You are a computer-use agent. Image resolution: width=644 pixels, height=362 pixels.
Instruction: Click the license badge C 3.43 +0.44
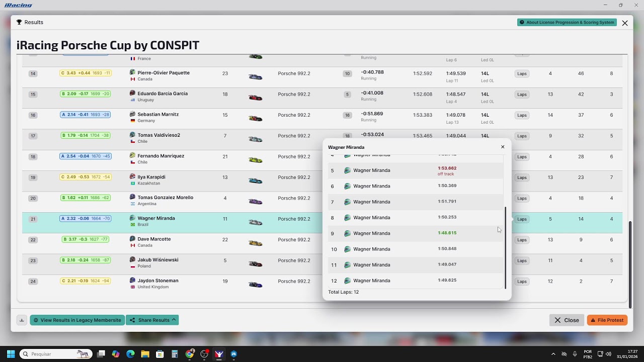(86, 73)
